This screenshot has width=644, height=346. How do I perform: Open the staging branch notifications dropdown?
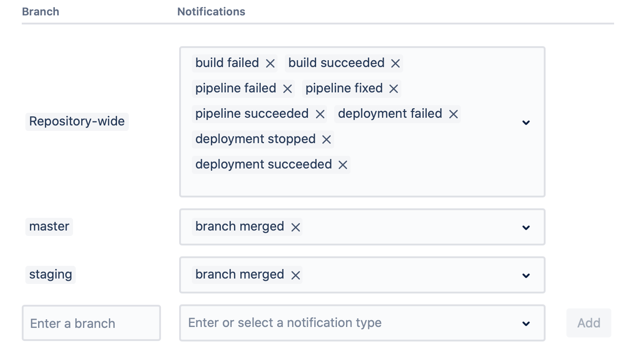tap(526, 275)
